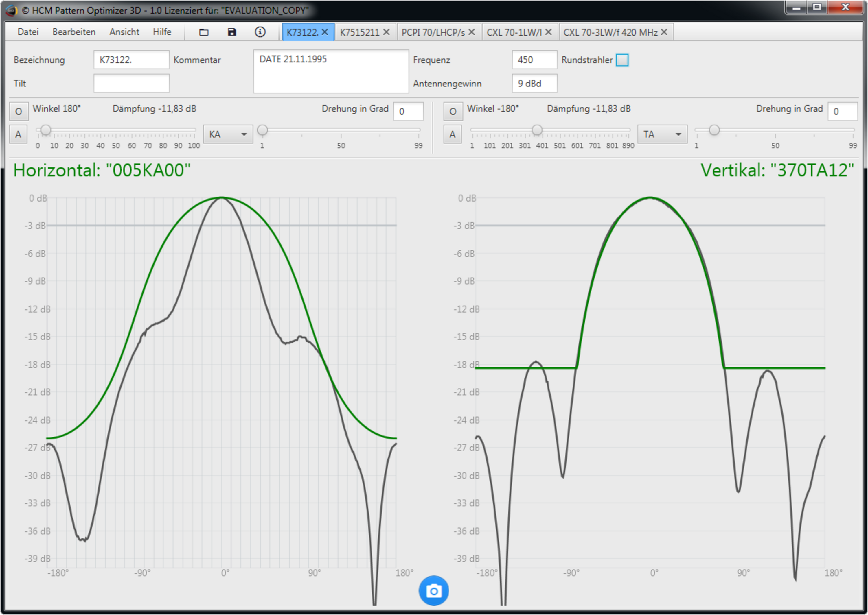The height and width of the screenshot is (615, 868).
Task: Click the HCM Pattern Optimizer app icon
Action: click(x=11, y=10)
